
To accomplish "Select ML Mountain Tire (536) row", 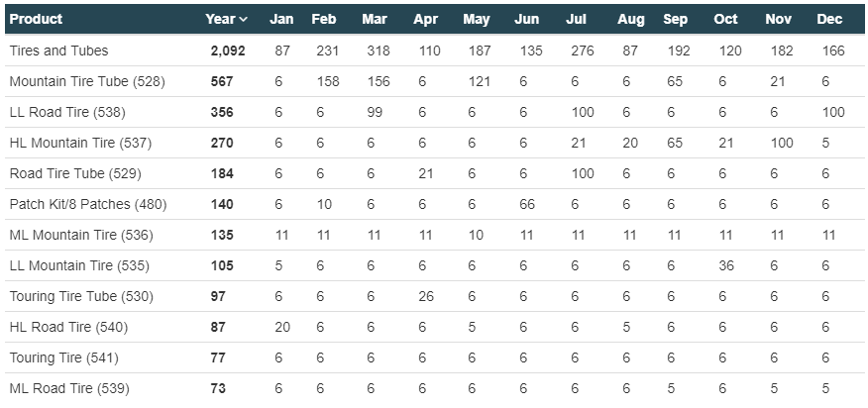I will tap(79, 235).
